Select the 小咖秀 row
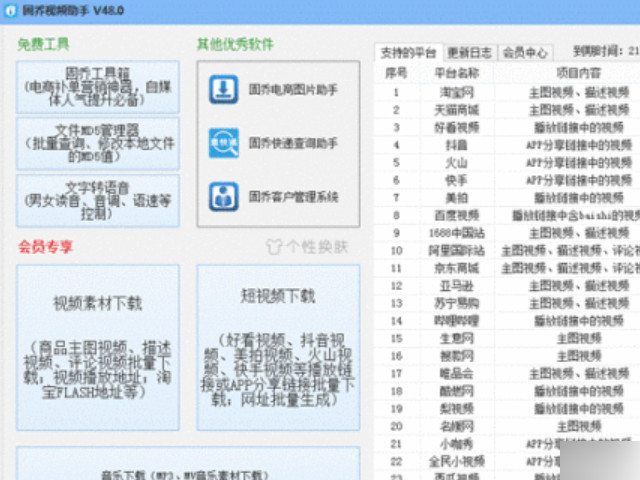 pos(507,444)
